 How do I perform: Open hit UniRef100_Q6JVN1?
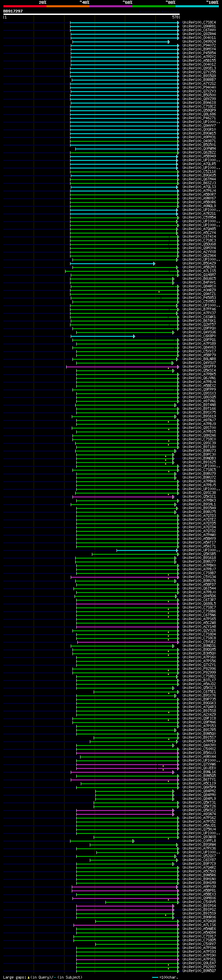[199, 378]
